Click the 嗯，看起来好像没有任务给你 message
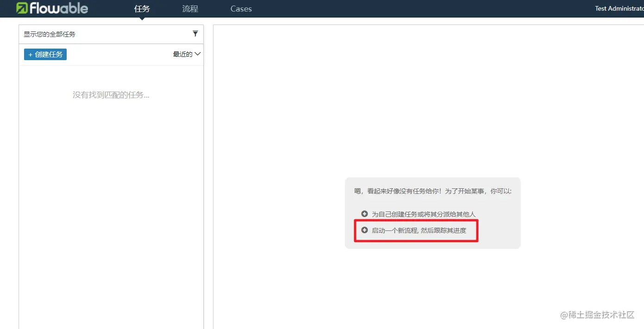 coord(433,191)
